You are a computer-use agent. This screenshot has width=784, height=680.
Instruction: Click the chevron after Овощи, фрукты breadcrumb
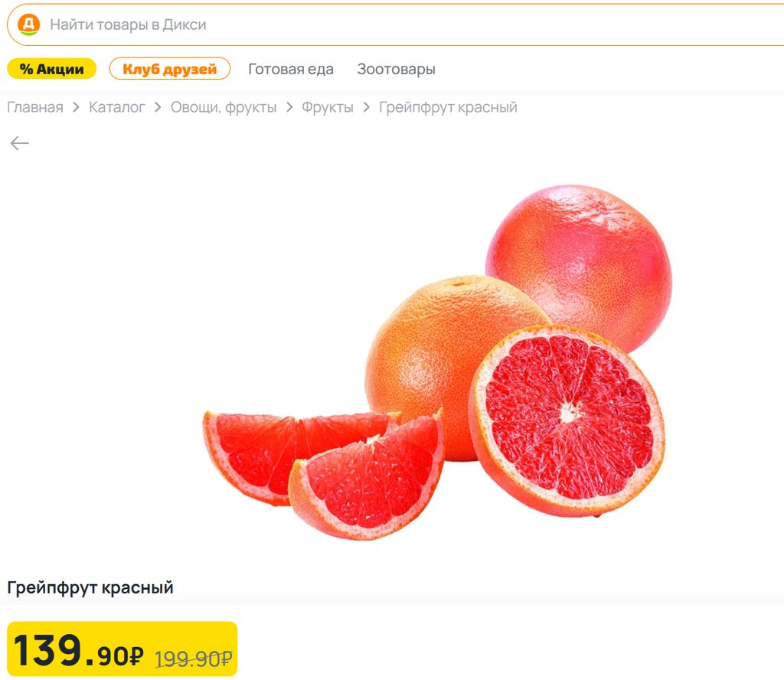(289, 107)
